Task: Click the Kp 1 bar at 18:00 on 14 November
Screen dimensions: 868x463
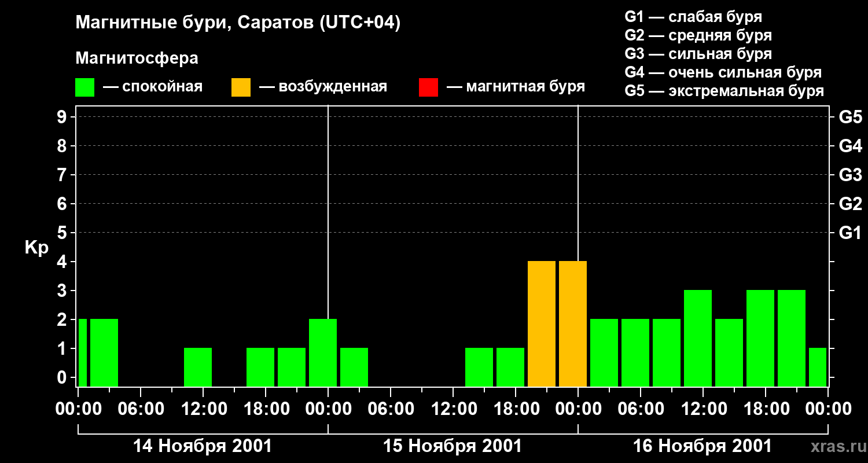Action: click(x=260, y=368)
